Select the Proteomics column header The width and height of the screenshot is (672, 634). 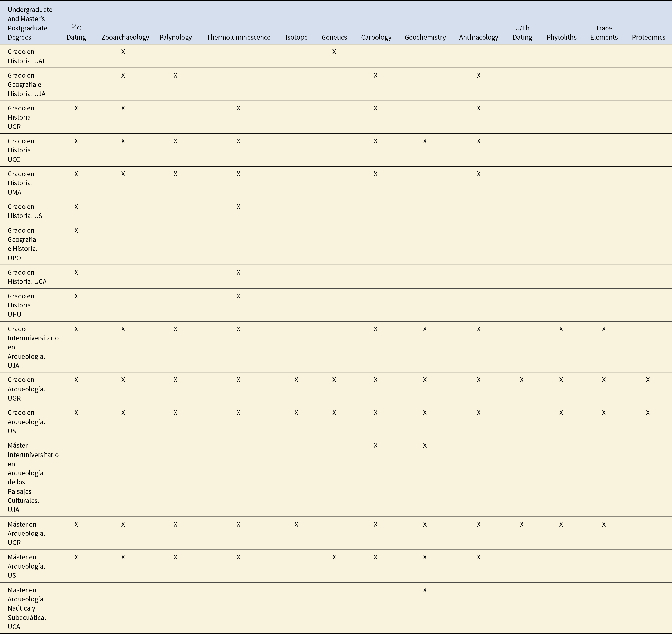(x=648, y=37)
